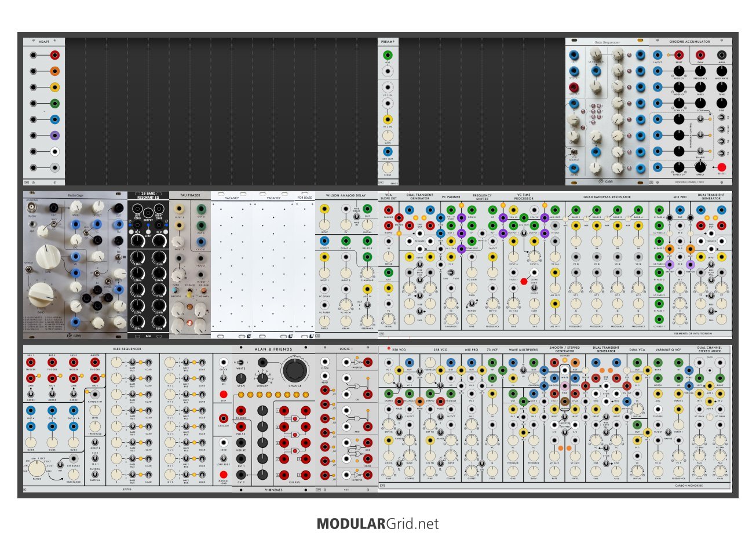Click the MODULARGrid.net logo

[378, 524]
